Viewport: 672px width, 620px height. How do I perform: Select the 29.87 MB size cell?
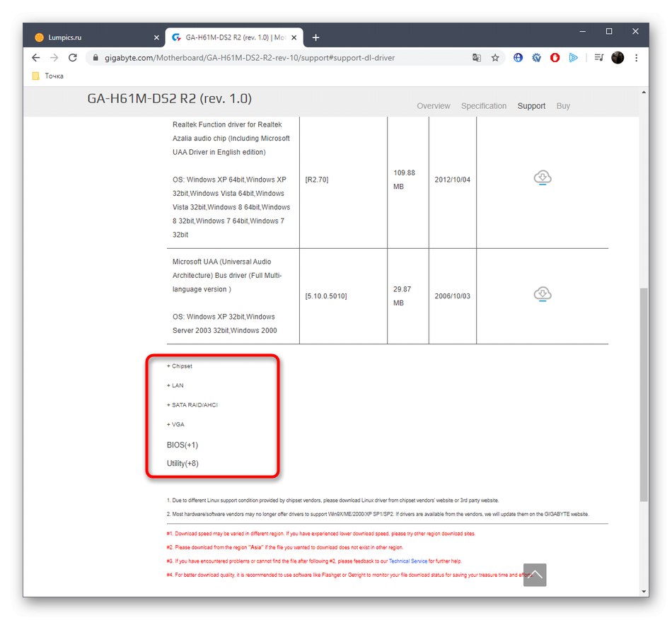[x=402, y=296]
